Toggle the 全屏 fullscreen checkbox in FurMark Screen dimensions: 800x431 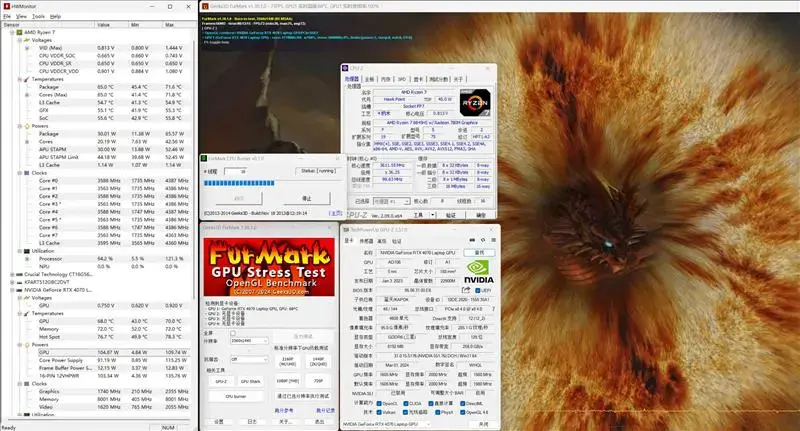[233, 334]
